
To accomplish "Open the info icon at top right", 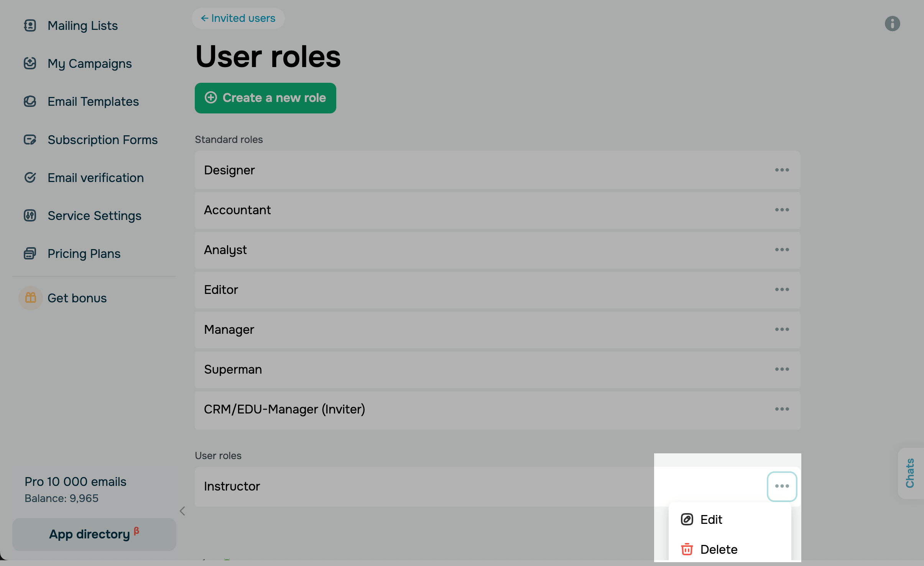I will pos(892,24).
